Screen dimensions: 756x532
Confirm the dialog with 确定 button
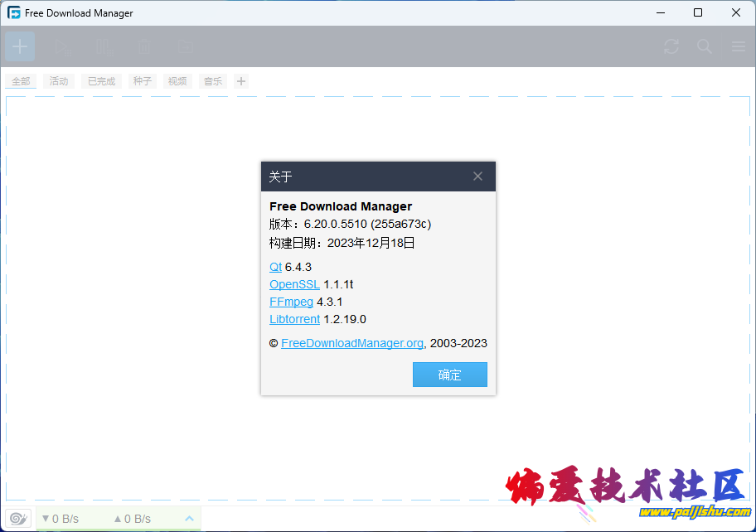[449, 375]
